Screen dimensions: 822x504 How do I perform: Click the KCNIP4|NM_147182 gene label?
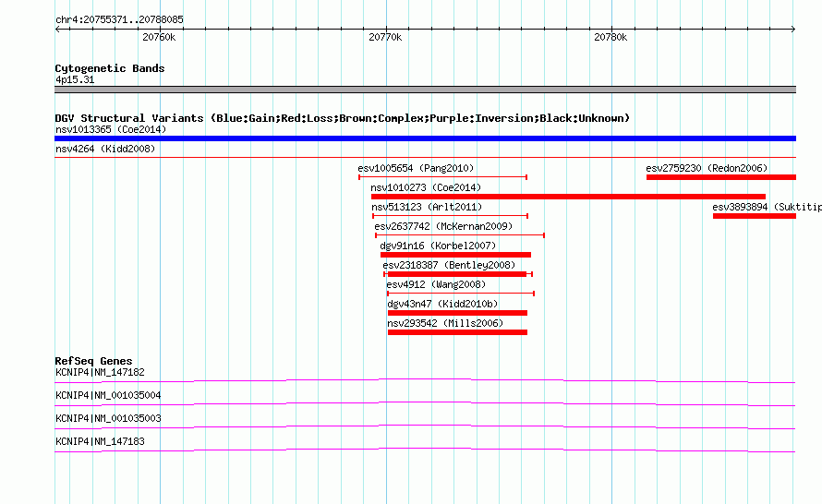point(100,373)
